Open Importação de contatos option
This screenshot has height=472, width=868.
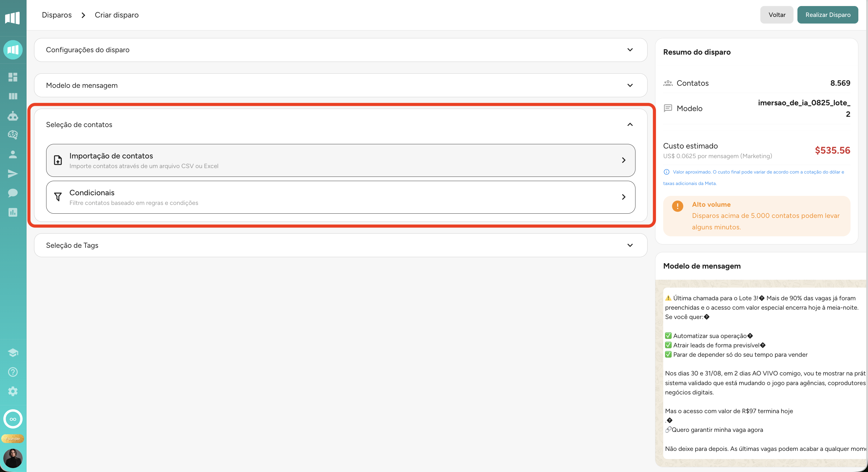click(x=340, y=161)
